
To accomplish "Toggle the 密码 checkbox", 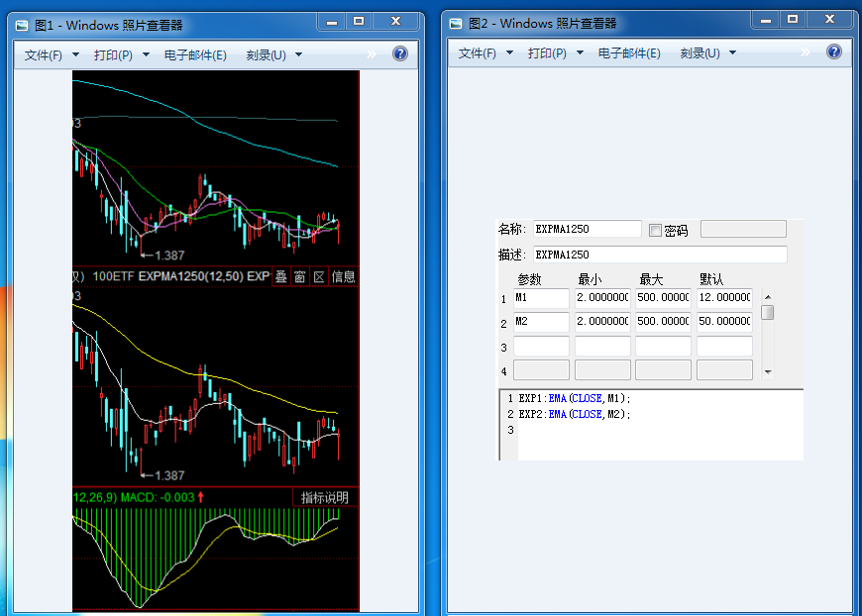I will [655, 230].
